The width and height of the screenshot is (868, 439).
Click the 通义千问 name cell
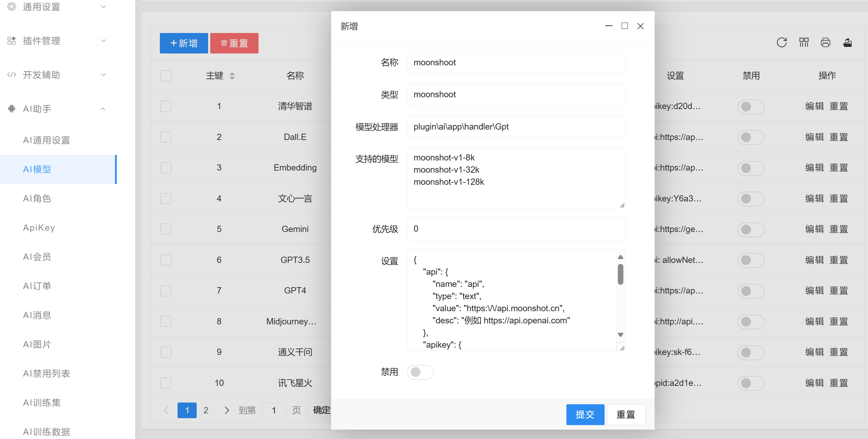[295, 352]
